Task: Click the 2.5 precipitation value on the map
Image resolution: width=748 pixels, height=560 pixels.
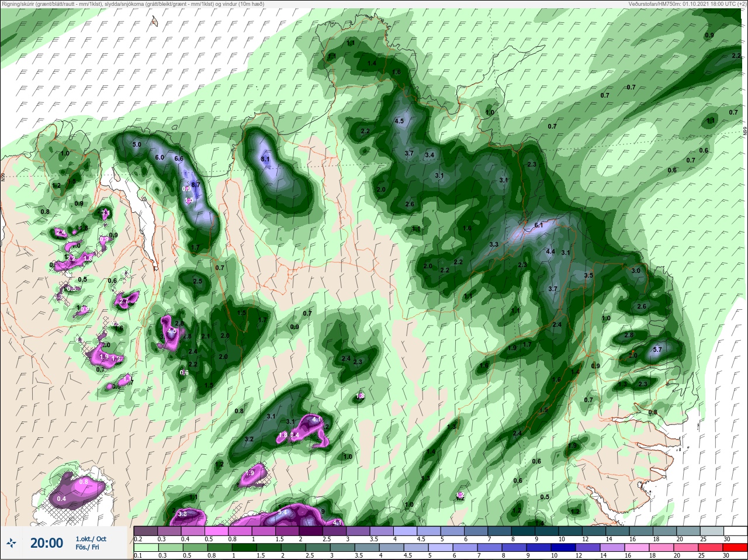Action: (x=198, y=281)
